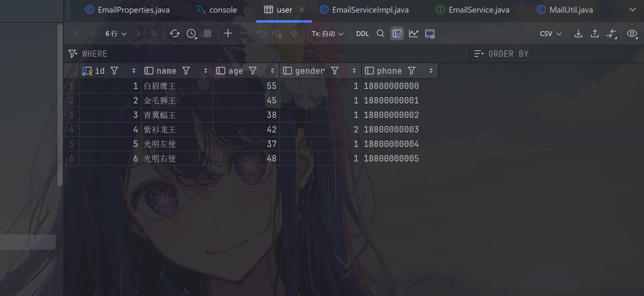Viewport: 644px width, 296px height.
Task: Open the find magnifier icon
Action: (x=381, y=33)
